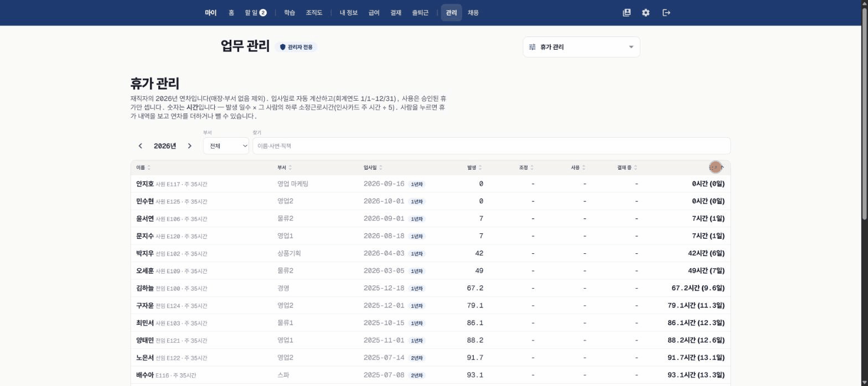Click the 업무 관리 page title
The height and width of the screenshot is (386, 868).
click(245, 46)
